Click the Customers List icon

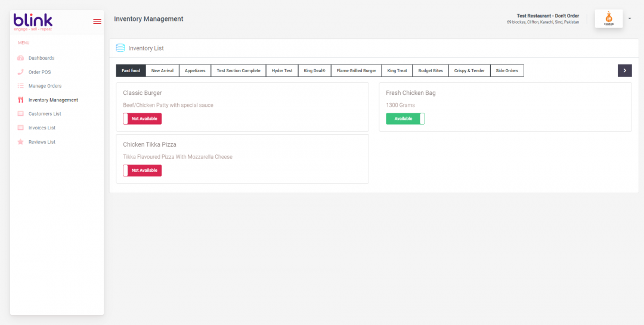(20, 114)
